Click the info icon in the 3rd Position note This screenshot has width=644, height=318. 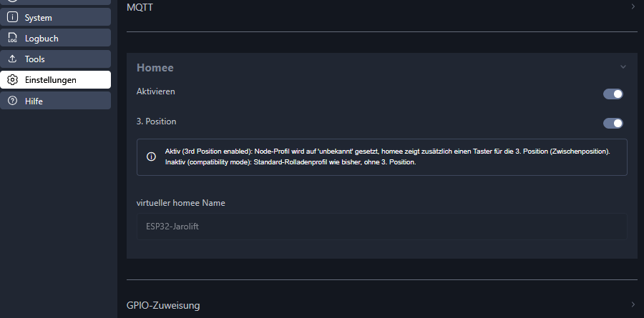click(151, 156)
